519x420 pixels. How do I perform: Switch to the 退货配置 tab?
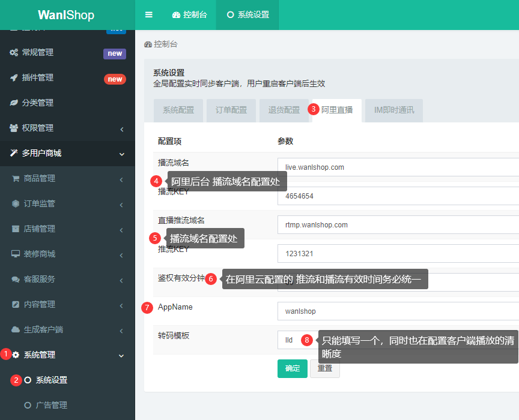click(x=284, y=110)
